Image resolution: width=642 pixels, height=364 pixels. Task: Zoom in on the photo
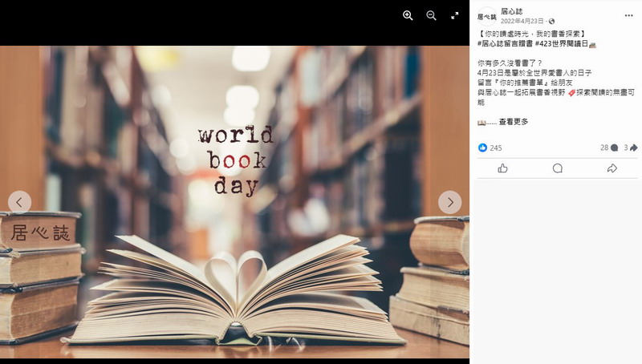[x=408, y=15]
